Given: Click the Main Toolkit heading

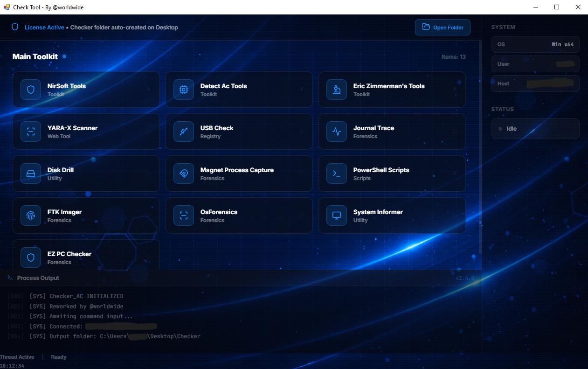Looking at the screenshot, I should [35, 56].
